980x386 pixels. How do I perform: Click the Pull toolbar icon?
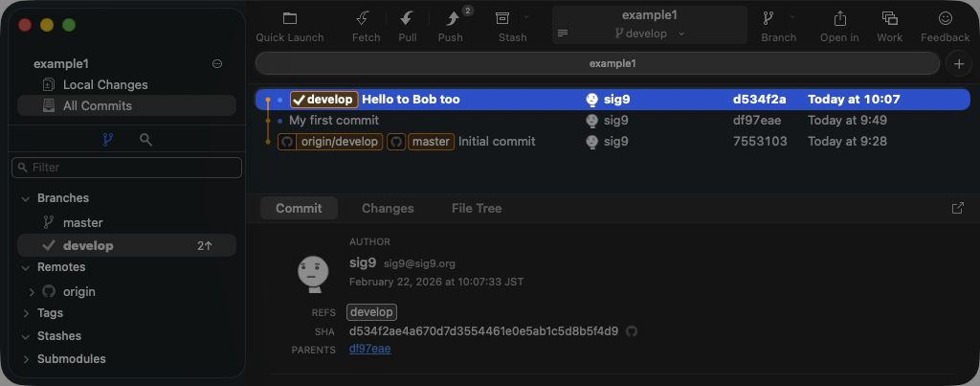tap(407, 19)
